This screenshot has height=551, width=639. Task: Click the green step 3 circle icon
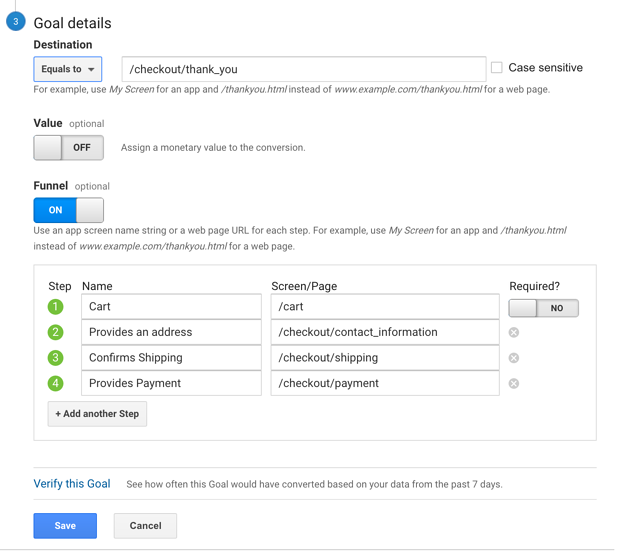(x=55, y=358)
